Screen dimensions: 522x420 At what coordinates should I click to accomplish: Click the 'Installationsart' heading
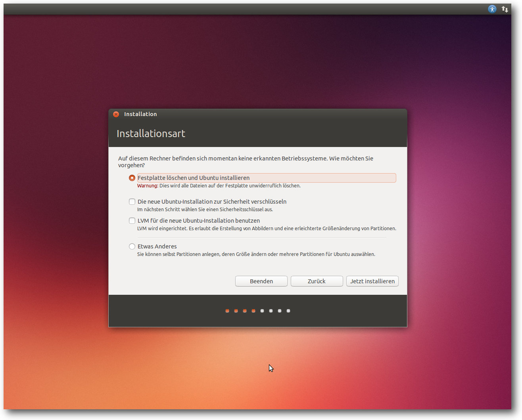[151, 134]
